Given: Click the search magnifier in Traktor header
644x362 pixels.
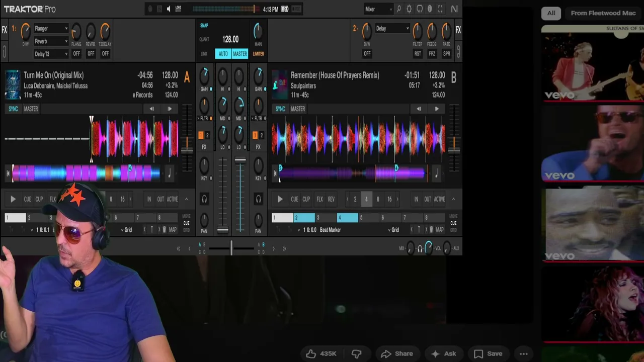Looking at the screenshot, I should (x=398, y=9).
